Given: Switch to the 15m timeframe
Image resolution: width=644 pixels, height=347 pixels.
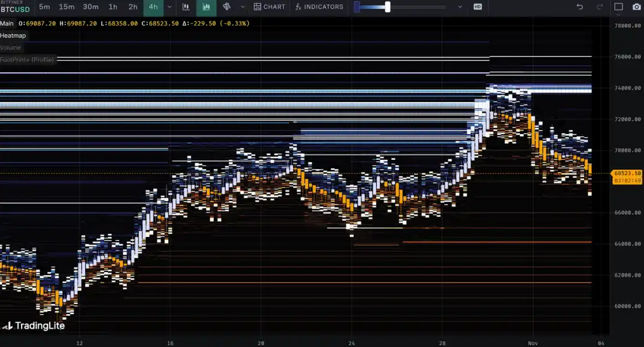Looking at the screenshot, I should pyautogui.click(x=66, y=7).
